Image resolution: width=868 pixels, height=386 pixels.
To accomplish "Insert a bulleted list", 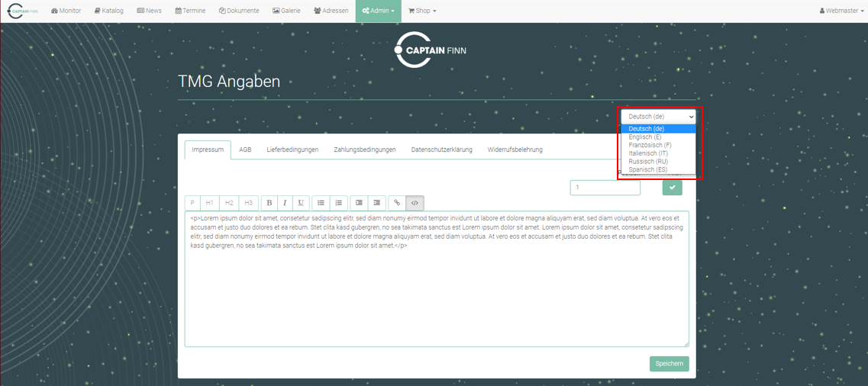I will [321, 203].
